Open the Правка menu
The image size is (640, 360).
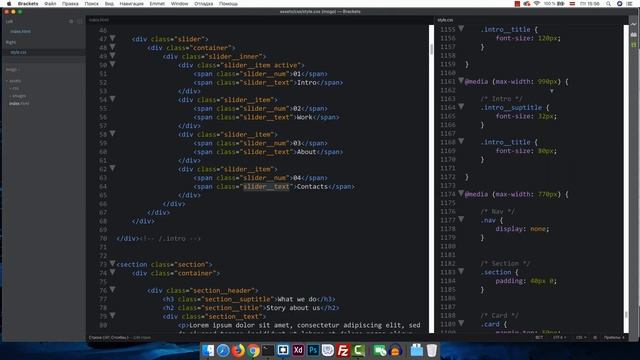pos(70,4)
